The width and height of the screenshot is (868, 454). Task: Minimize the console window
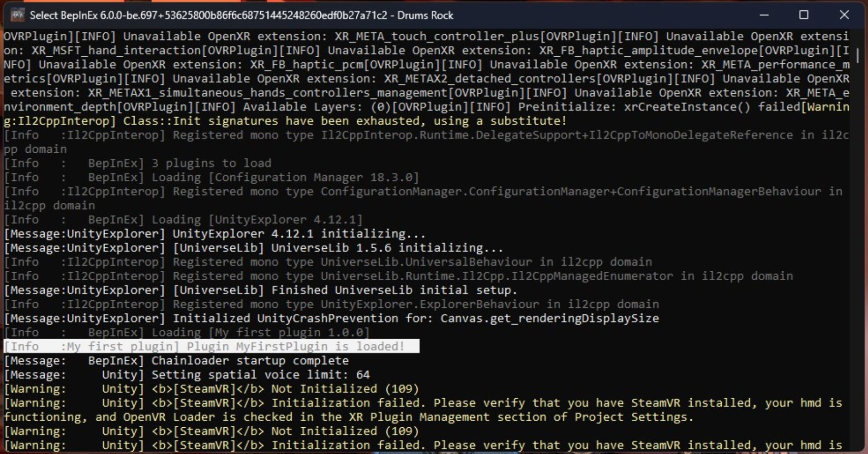click(764, 15)
